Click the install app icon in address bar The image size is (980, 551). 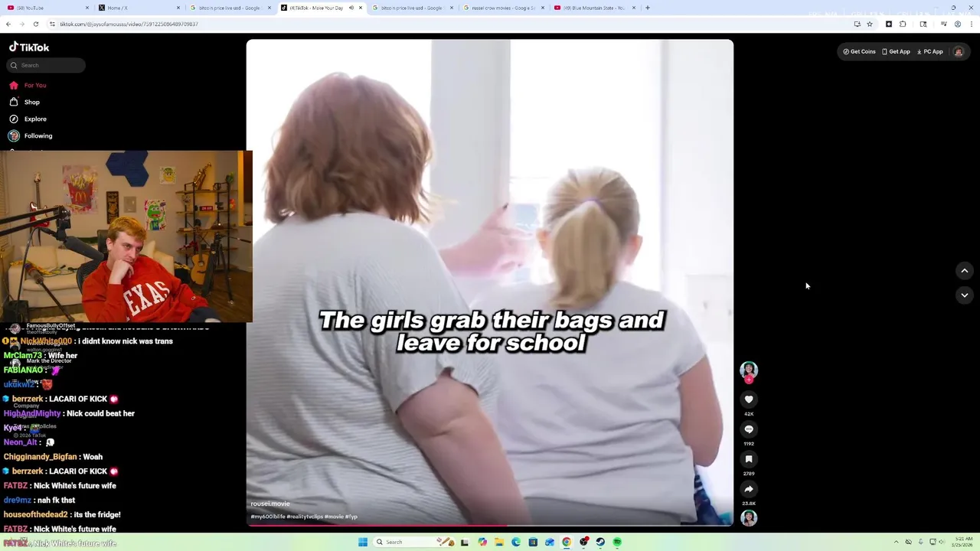tap(857, 24)
